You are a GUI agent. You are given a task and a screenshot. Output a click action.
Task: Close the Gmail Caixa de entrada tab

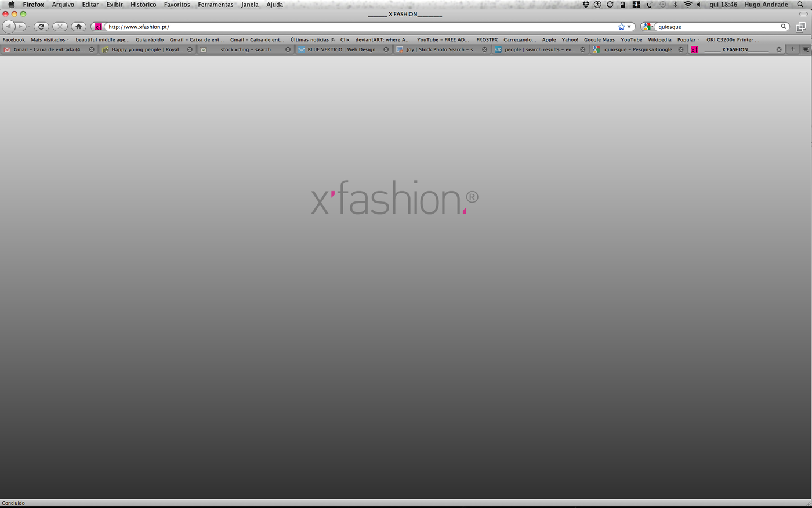click(92, 49)
